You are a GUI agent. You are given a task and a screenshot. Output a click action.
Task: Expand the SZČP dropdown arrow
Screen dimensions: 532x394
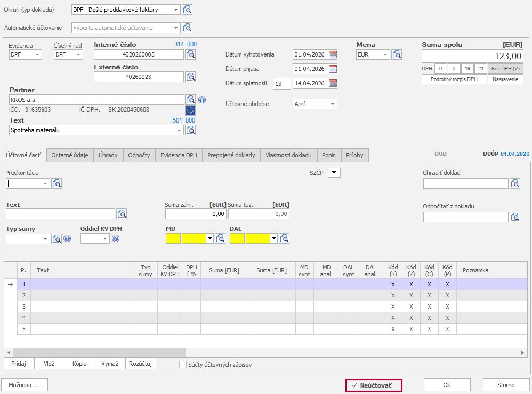point(334,172)
